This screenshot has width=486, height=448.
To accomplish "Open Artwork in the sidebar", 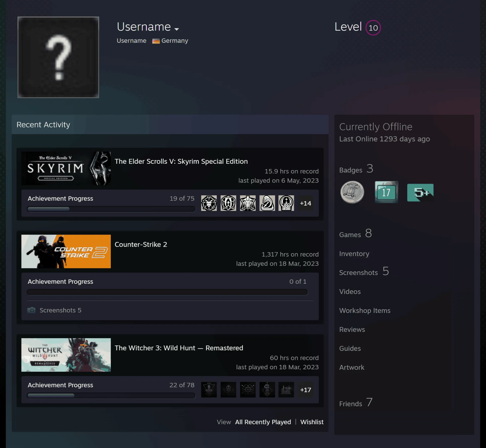I will point(352,368).
